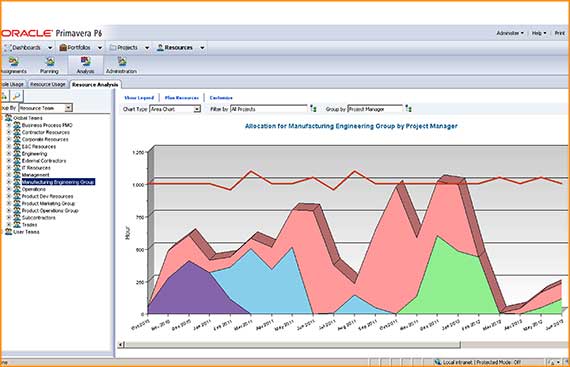Click the team icon beside Trades
The image size is (570, 367).
[x=17, y=225]
